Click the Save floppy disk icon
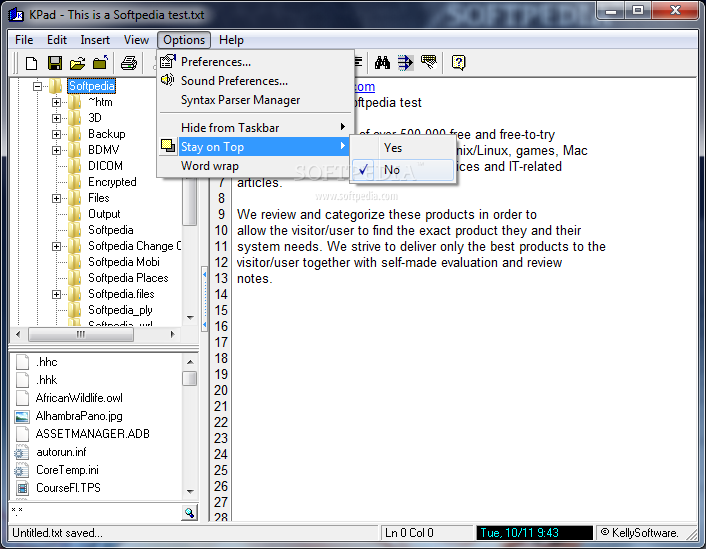The image size is (706, 549). point(54,63)
